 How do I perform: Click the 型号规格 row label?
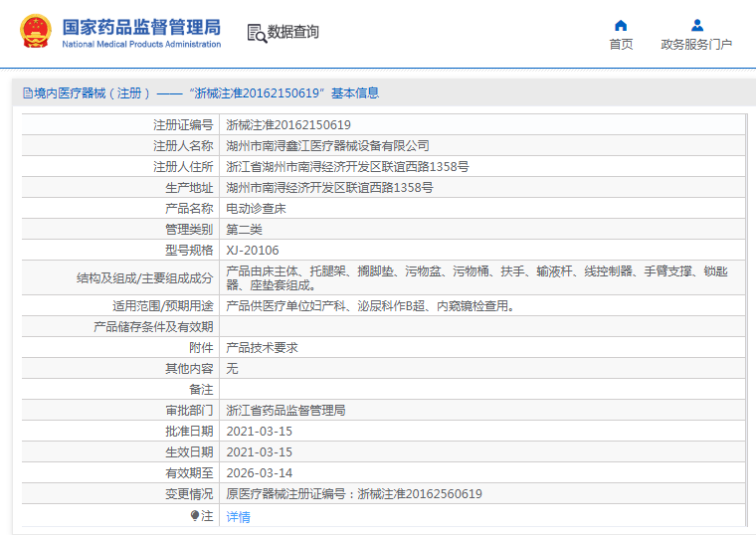pos(189,251)
